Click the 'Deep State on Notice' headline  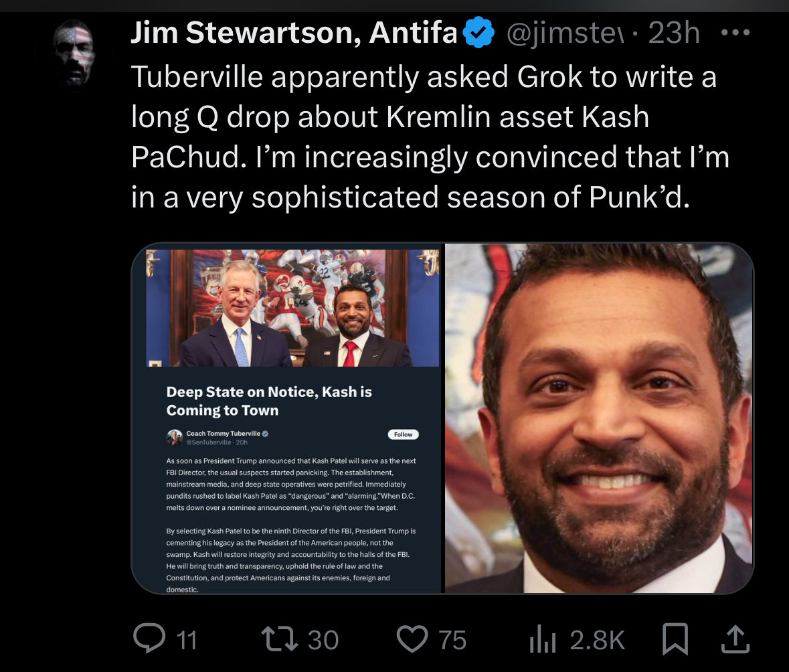(269, 401)
